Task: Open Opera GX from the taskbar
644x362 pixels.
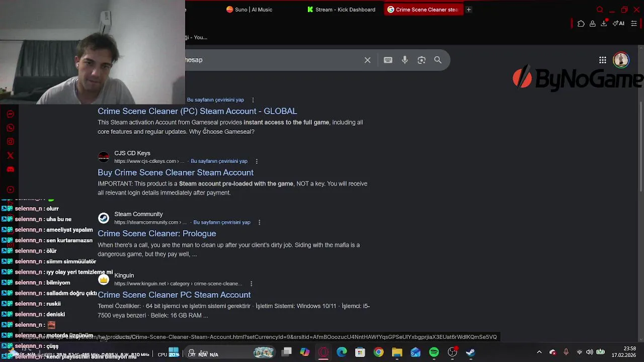Action: [x=324, y=352]
